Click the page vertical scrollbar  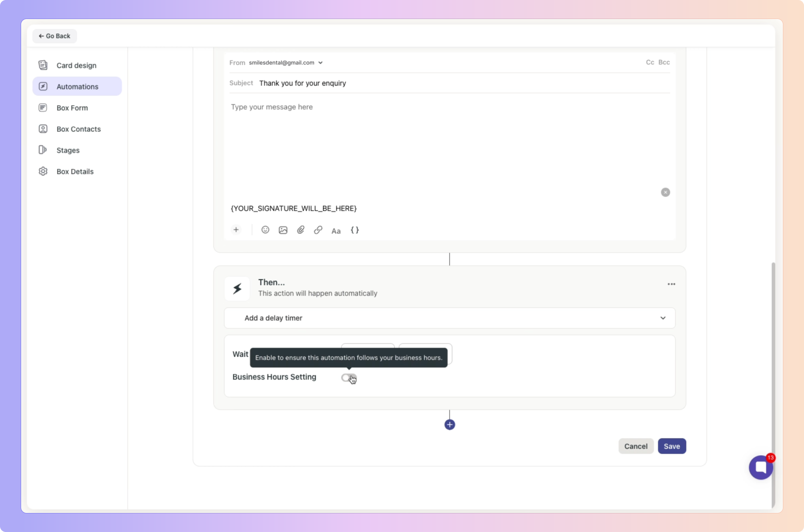[773, 385]
